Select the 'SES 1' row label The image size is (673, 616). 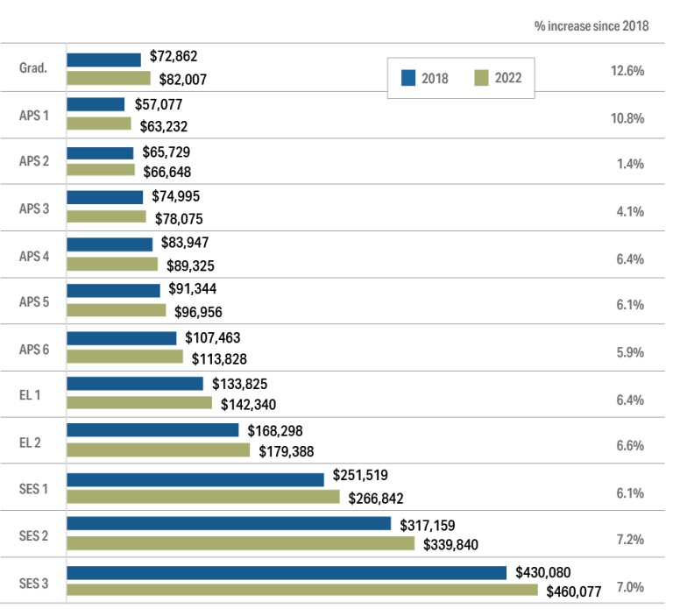pos(33,489)
